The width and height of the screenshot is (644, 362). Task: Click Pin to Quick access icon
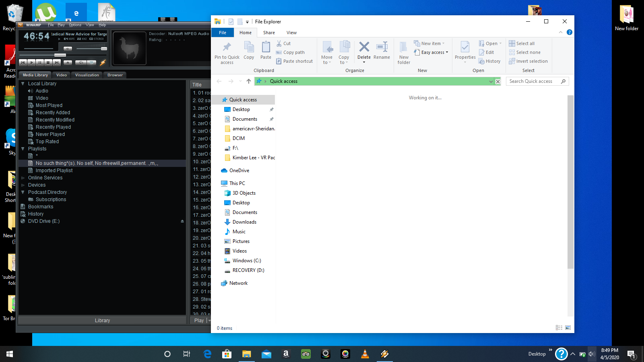[x=227, y=47]
